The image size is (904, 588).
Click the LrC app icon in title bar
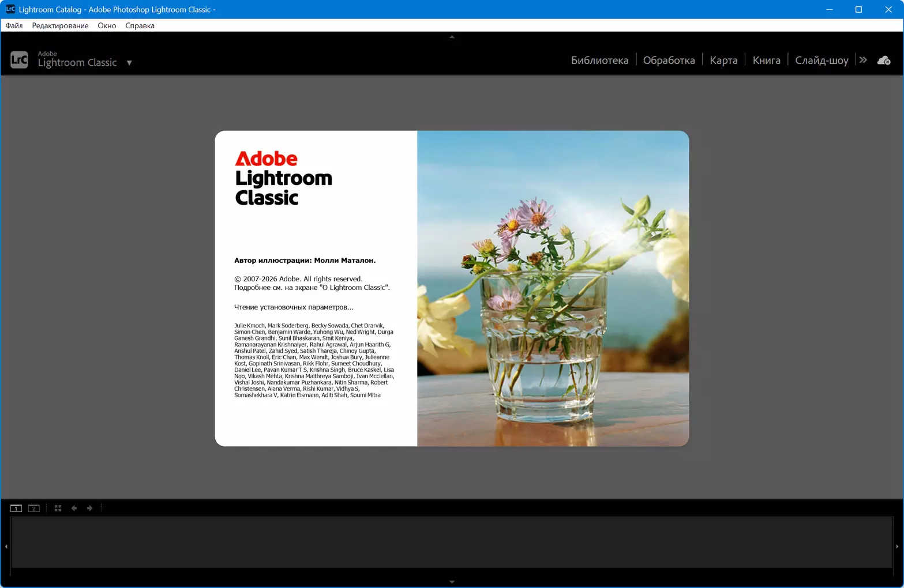(10, 9)
